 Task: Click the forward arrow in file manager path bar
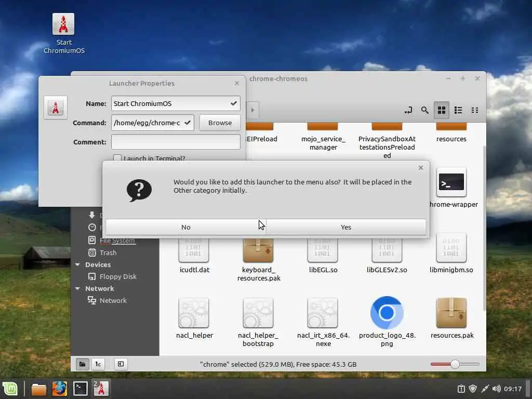[x=252, y=110]
